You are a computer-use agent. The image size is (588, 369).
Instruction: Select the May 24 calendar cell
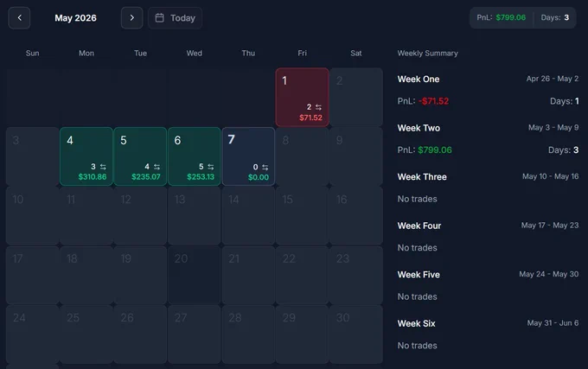click(32, 334)
